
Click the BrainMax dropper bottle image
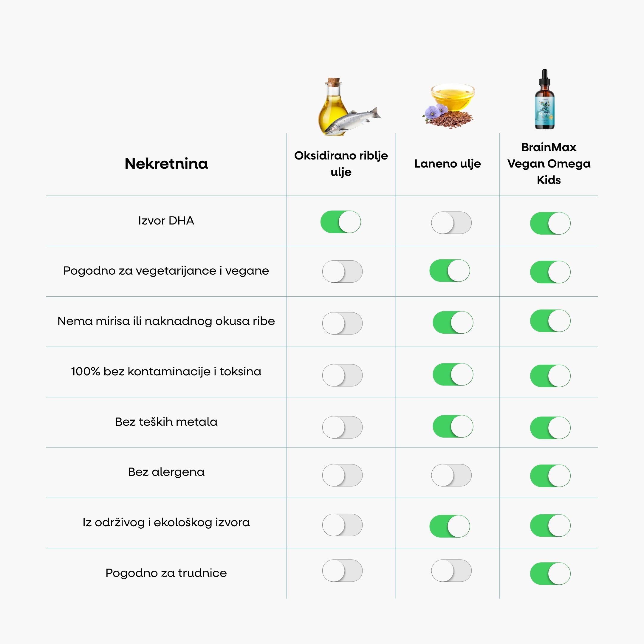tap(545, 99)
